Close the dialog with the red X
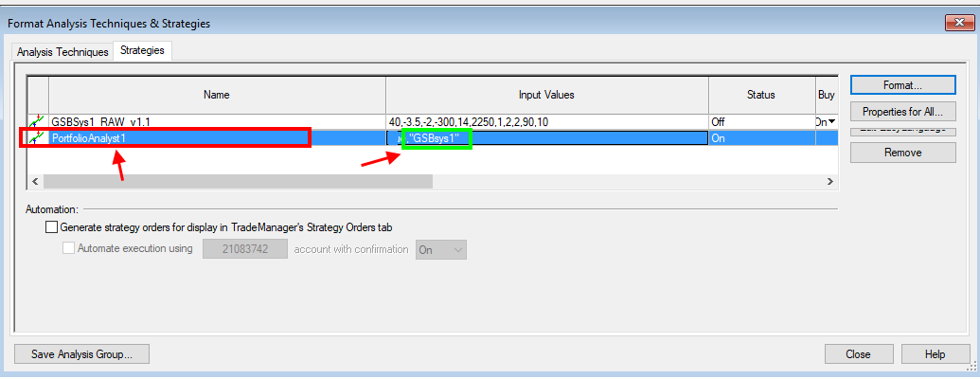The width and height of the screenshot is (980, 379). tap(954, 23)
